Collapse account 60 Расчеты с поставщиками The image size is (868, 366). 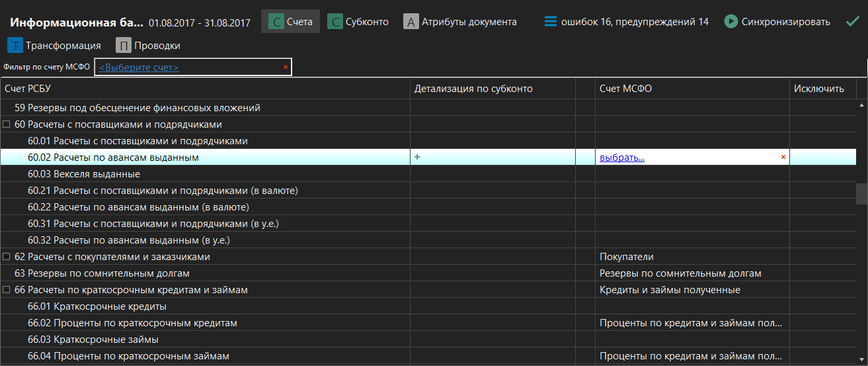pyautogui.click(x=7, y=124)
